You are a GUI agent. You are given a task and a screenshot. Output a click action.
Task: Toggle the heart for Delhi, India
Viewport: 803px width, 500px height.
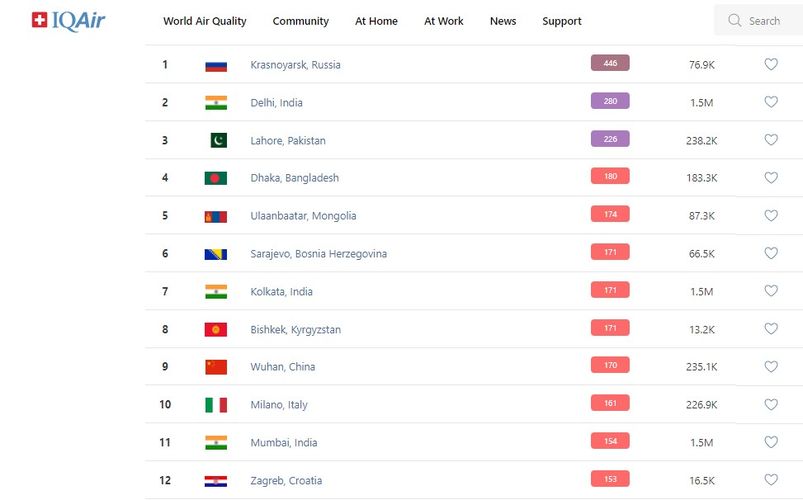771,102
